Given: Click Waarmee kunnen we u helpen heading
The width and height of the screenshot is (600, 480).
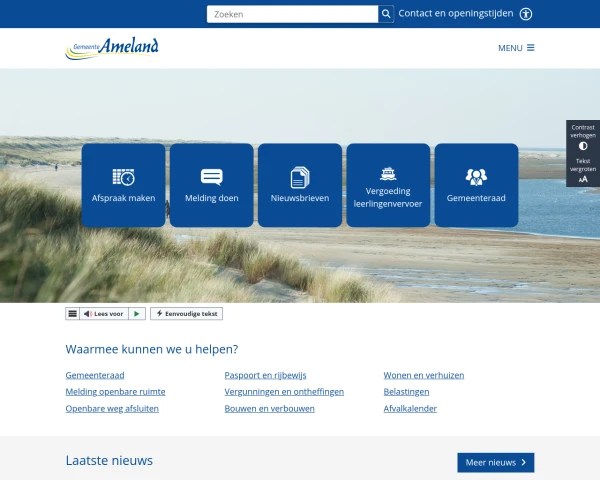Looking at the screenshot, I should [x=152, y=349].
